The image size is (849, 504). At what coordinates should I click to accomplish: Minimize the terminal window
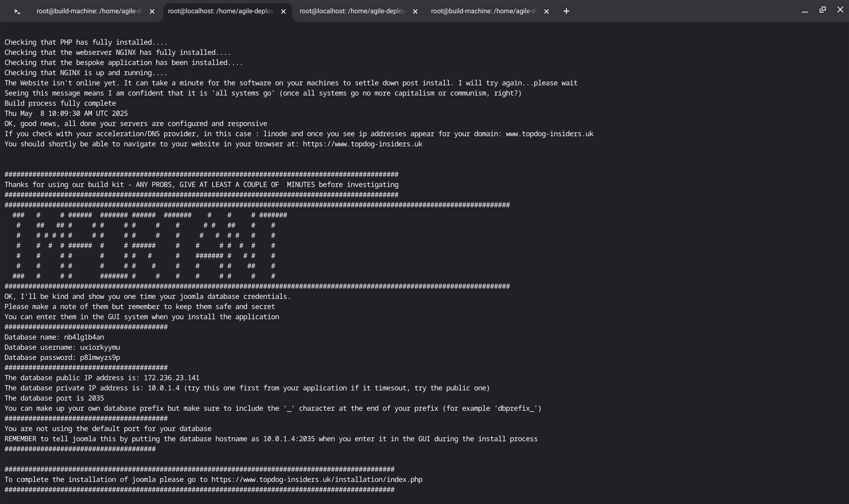[805, 11]
